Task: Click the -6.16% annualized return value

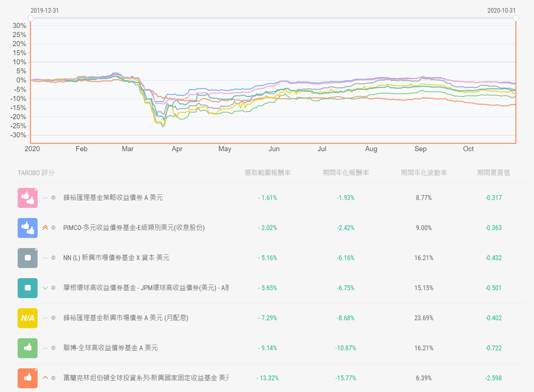Action: click(346, 258)
